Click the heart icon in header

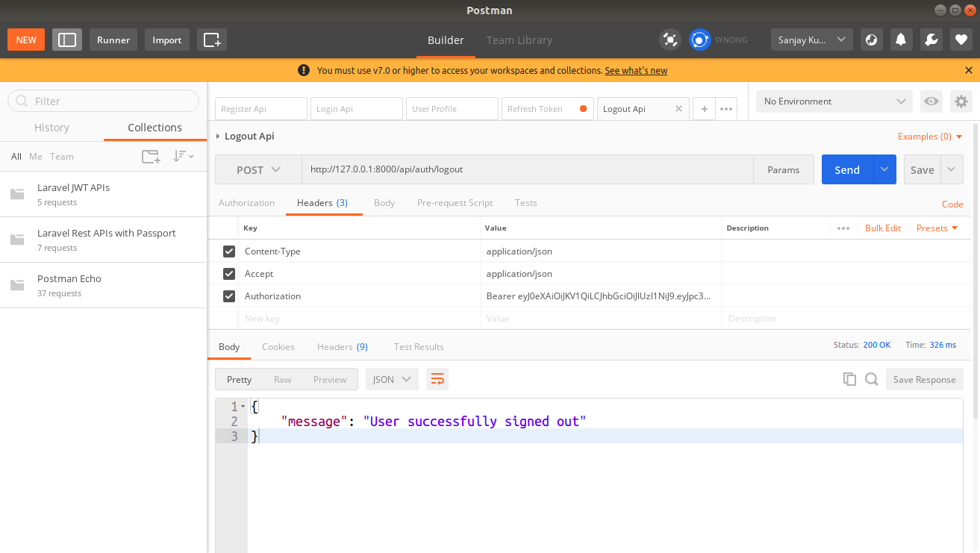(x=961, y=40)
